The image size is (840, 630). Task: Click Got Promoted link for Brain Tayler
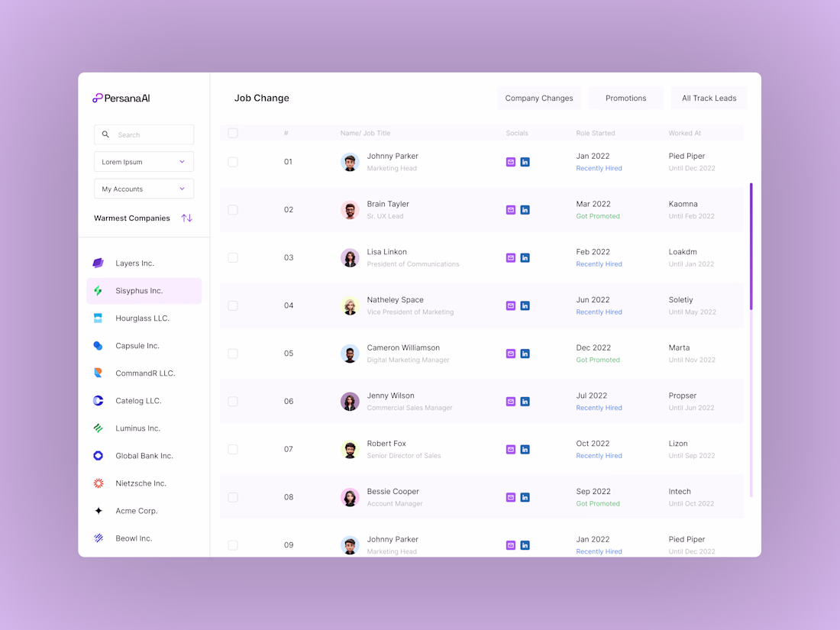point(598,216)
